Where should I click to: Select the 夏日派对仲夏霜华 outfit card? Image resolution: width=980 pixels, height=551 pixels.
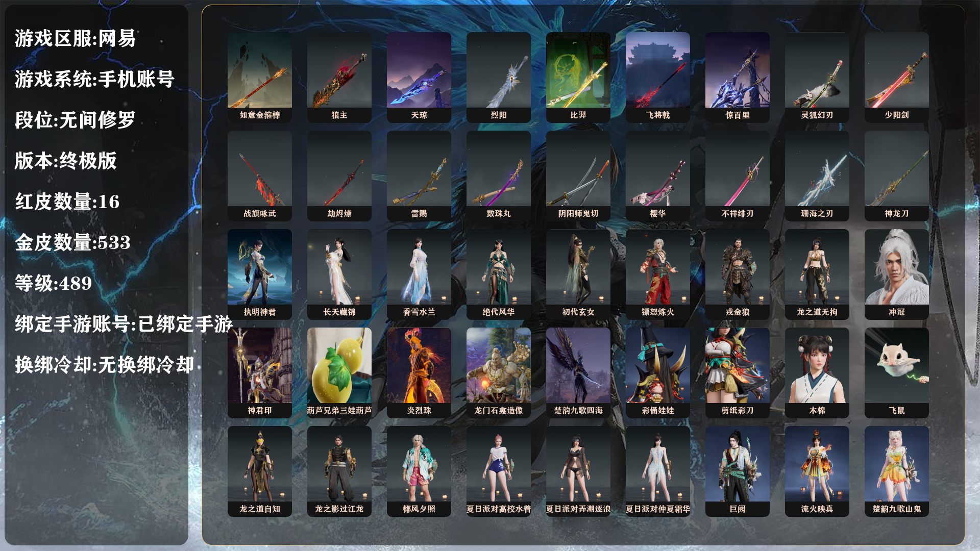(658, 471)
